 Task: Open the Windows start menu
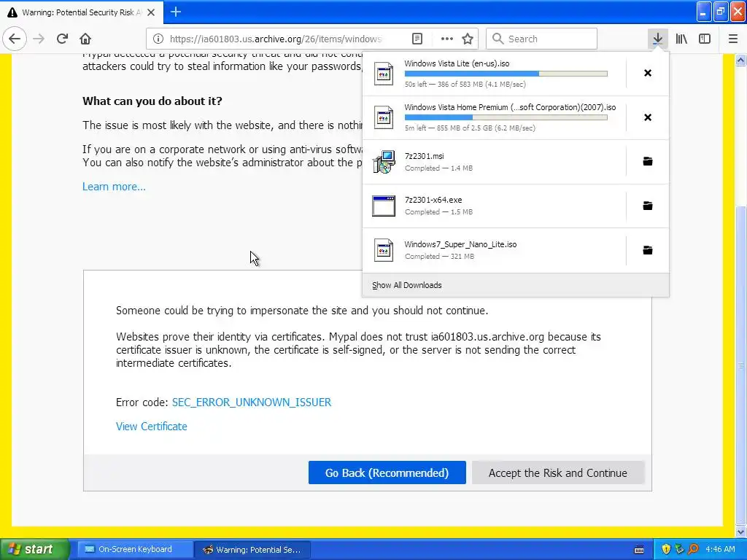[35, 549]
